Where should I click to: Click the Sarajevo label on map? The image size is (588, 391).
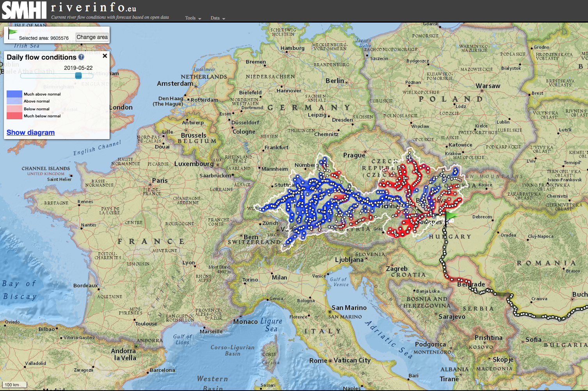click(452, 317)
